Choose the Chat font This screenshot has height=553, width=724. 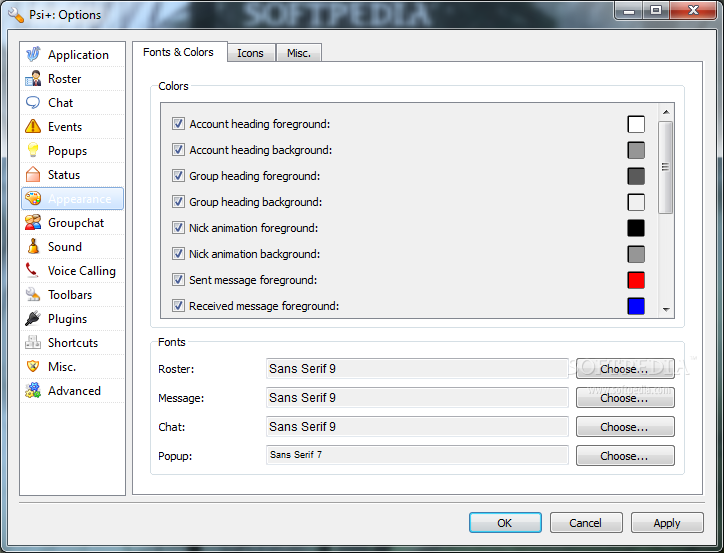625,427
